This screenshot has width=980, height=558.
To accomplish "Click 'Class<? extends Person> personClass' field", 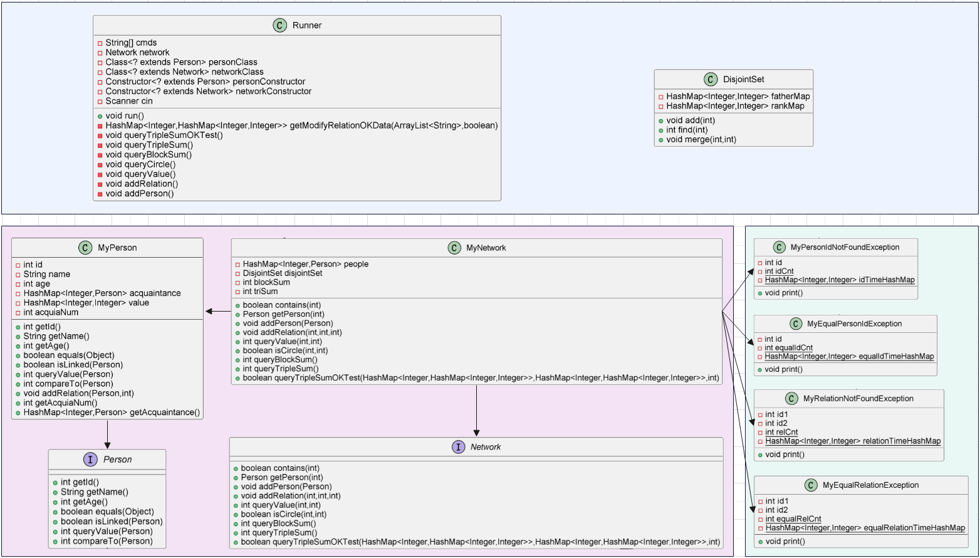I will point(181,62).
